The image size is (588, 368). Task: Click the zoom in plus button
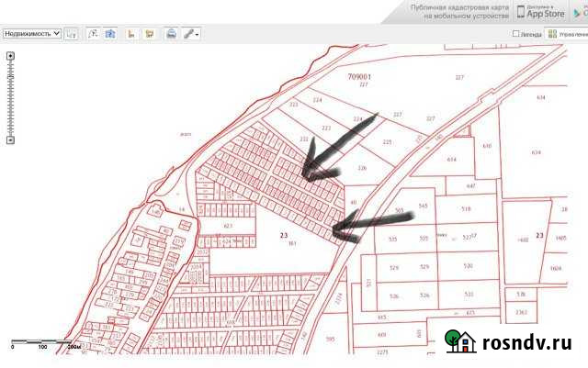tap(10, 56)
